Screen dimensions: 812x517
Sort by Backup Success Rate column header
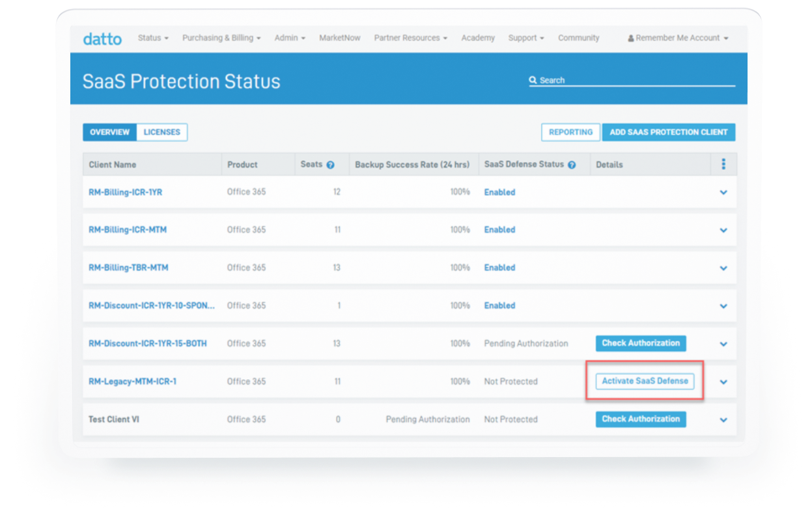[412, 165]
